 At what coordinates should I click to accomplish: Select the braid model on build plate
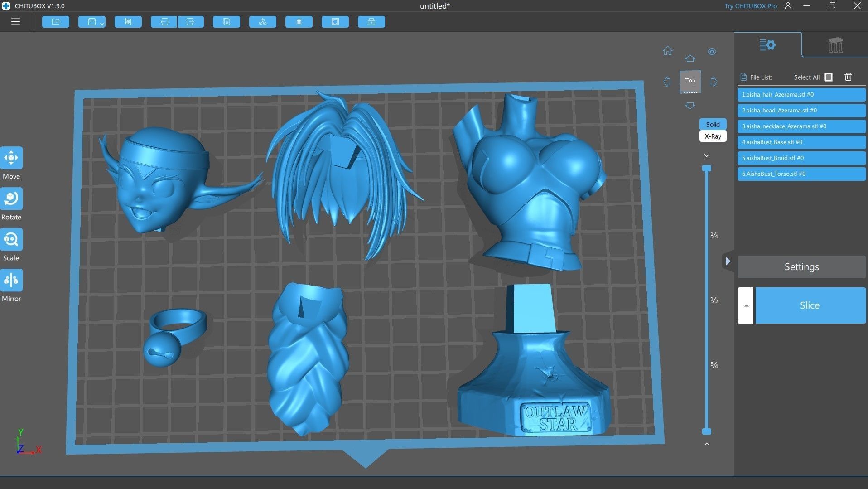(308, 360)
